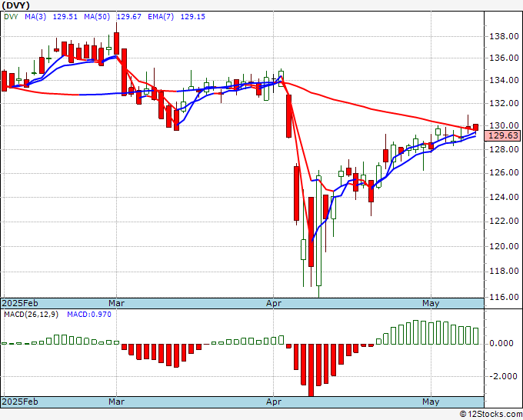Click the MA(3) legend label
The image size is (523, 420).
point(35,17)
